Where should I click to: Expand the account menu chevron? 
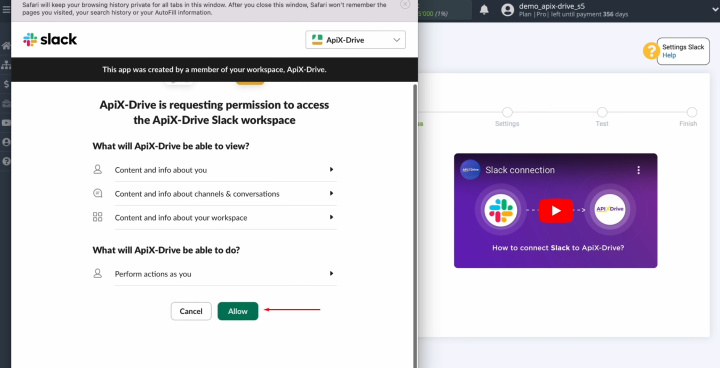pyautogui.click(x=716, y=10)
